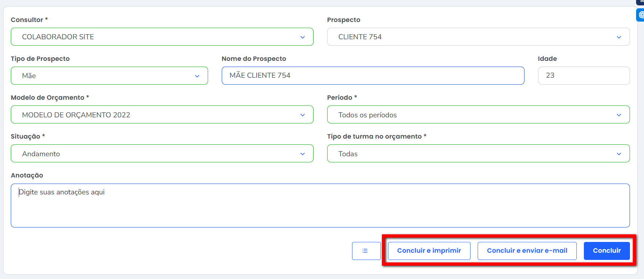Screen dimensions: 644x279
Task: Click the Todos os períodos selection
Action: pos(367,115)
